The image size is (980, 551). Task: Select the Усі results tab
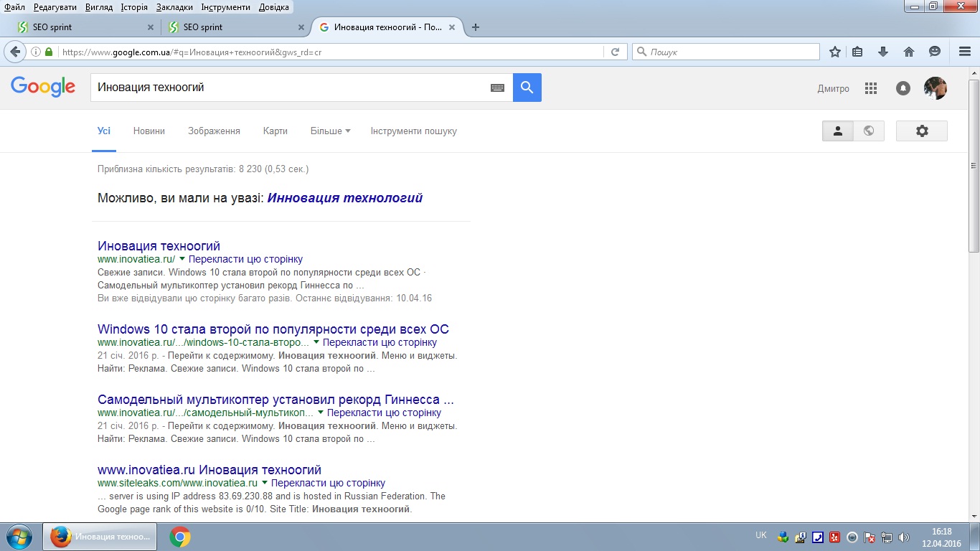pos(104,131)
